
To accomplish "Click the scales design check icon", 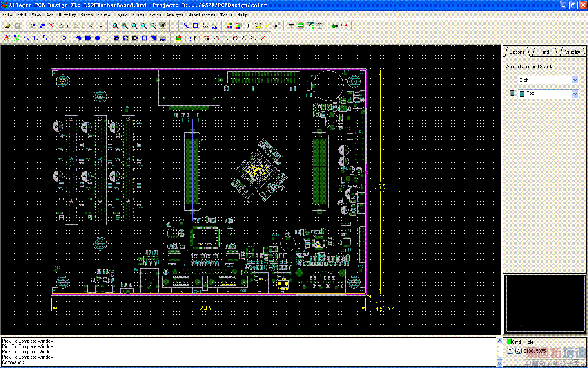I will coord(320,26).
